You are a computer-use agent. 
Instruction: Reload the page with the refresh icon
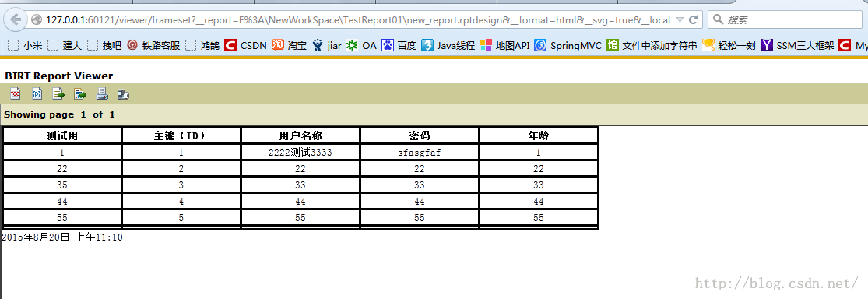pyautogui.click(x=693, y=20)
